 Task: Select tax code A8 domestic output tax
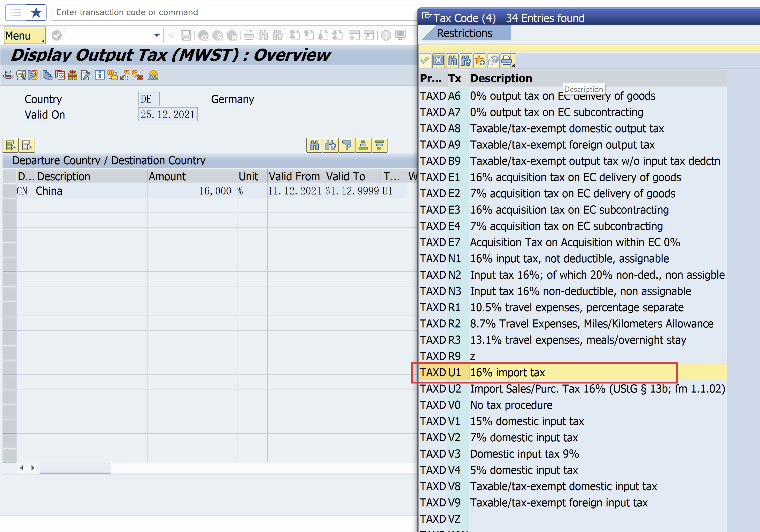573,128
